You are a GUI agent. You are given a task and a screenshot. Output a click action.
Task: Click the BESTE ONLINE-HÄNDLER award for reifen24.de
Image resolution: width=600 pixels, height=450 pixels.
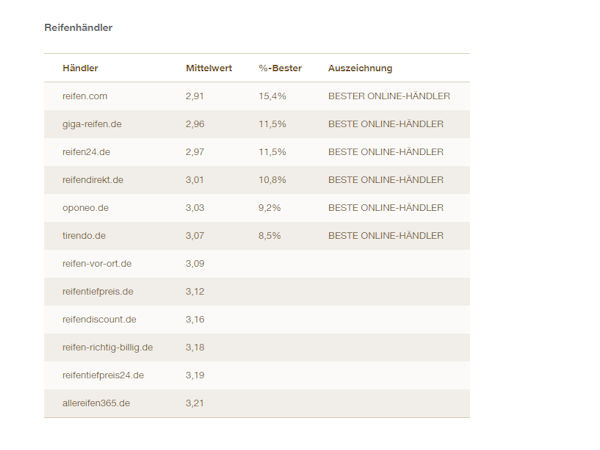[386, 152]
